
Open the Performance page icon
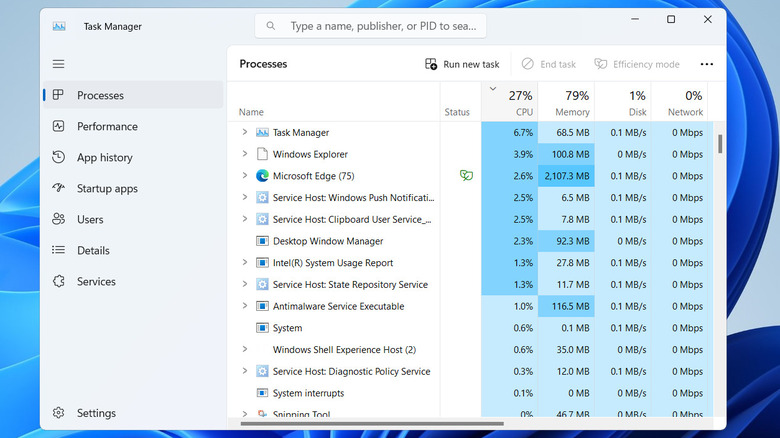(x=59, y=127)
